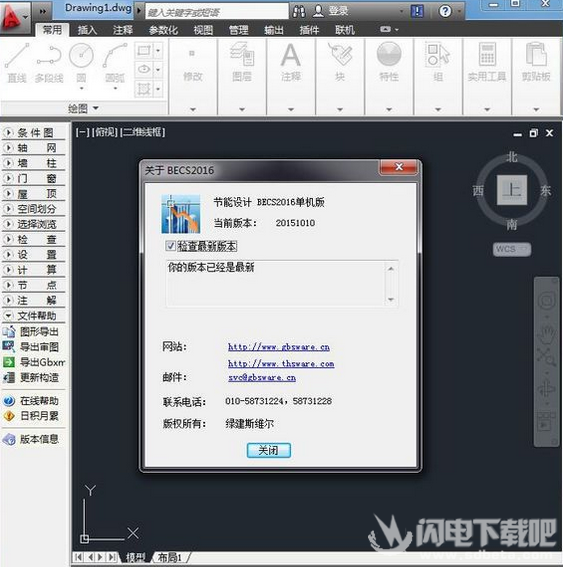This screenshot has width=563, height=567.
Task: Click the keyword search input field
Action: (217, 12)
